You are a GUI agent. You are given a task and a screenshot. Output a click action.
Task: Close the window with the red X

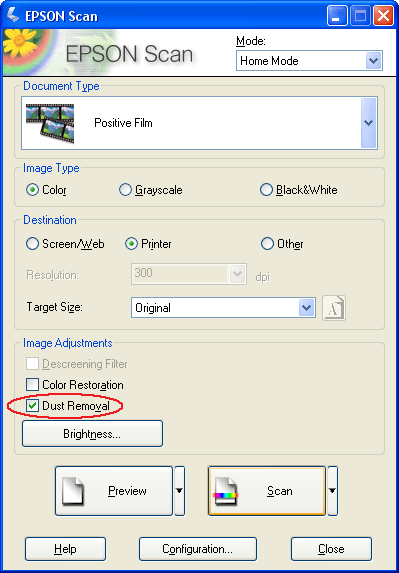pos(383,16)
